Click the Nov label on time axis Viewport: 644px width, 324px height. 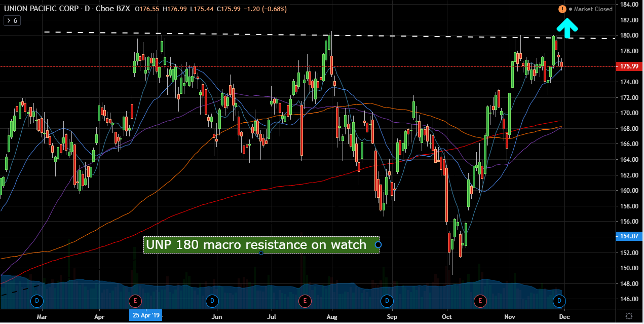(510, 316)
